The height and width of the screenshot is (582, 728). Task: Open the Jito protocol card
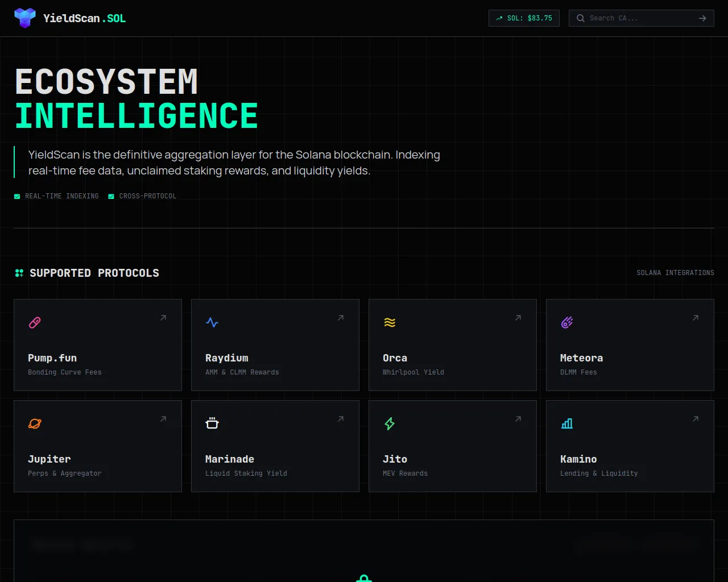pos(453,446)
